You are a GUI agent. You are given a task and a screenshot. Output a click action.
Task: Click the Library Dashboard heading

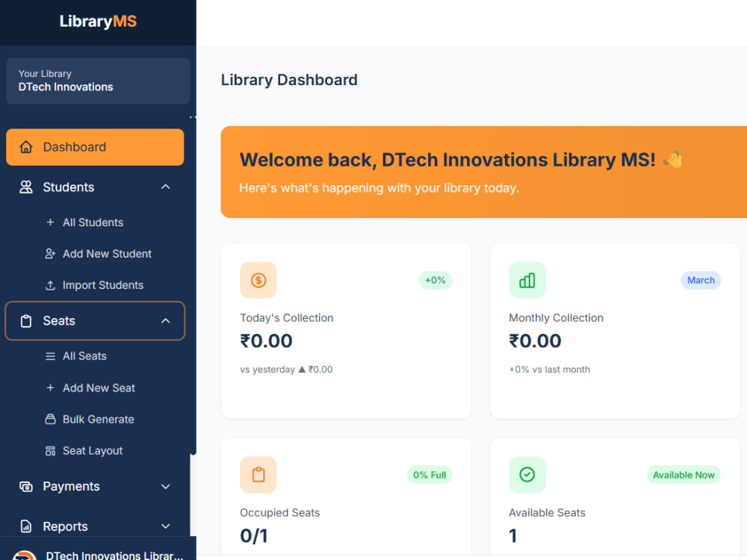(289, 80)
